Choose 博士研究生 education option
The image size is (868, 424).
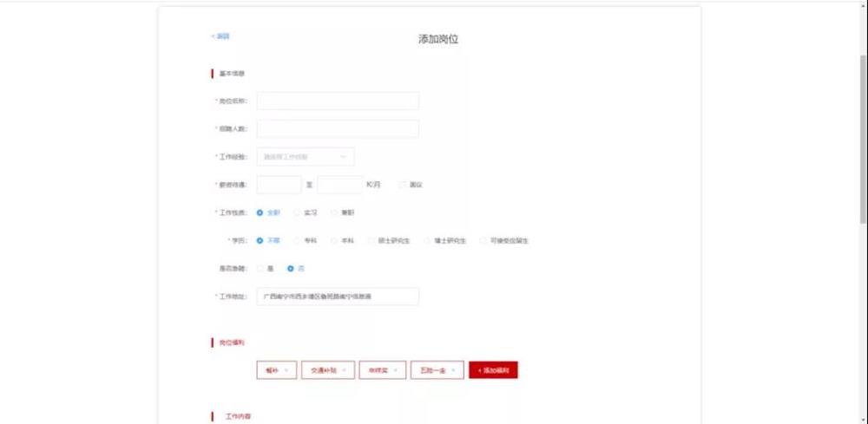click(x=427, y=240)
